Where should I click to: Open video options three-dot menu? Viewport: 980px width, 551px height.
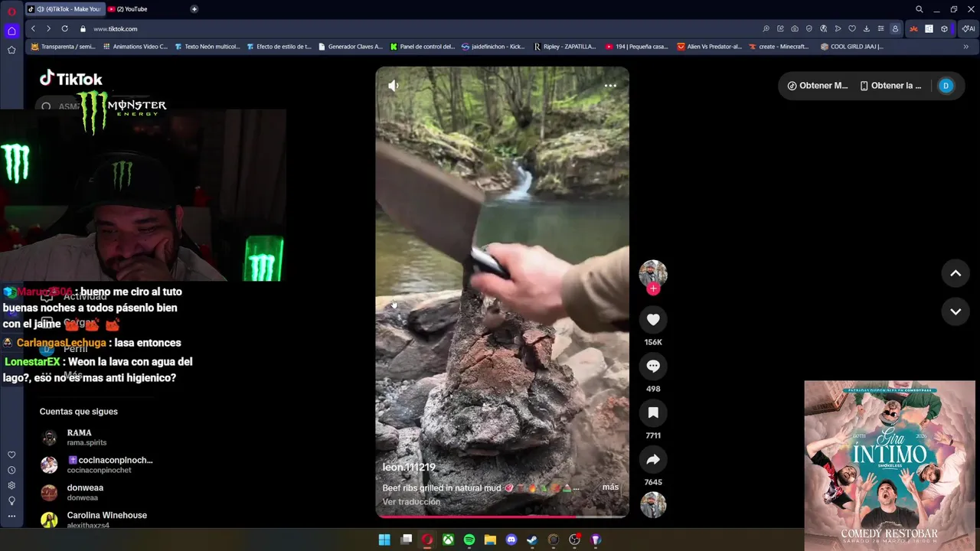click(610, 86)
